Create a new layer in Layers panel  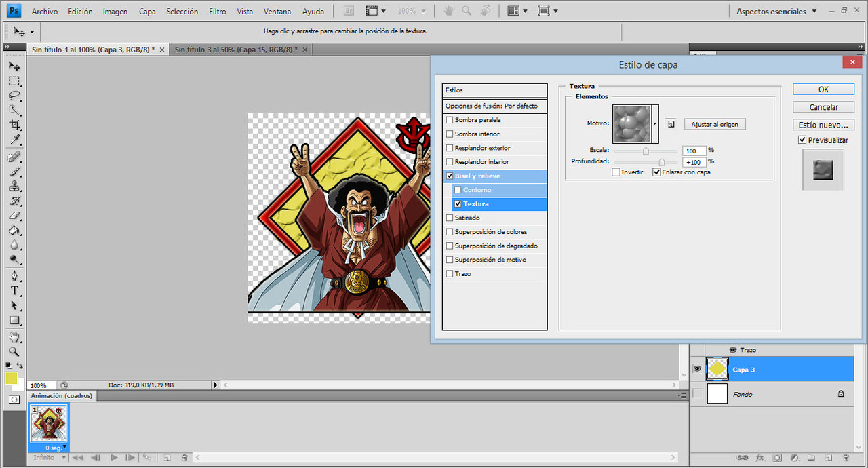(x=829, y=458)
